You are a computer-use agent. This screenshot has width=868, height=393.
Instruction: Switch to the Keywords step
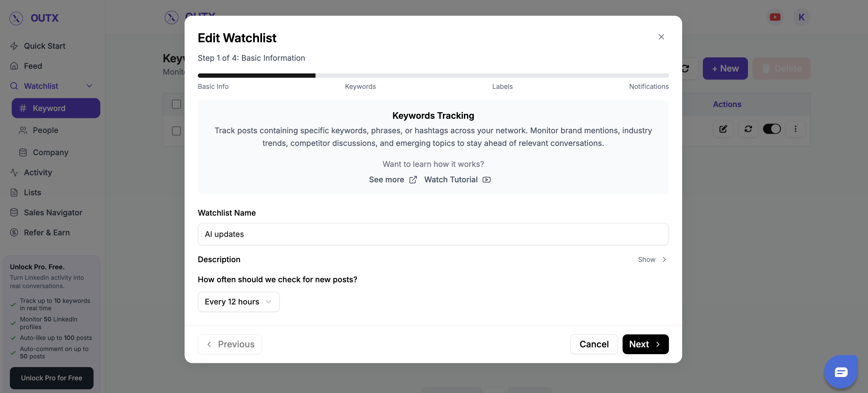click(360, 86)
